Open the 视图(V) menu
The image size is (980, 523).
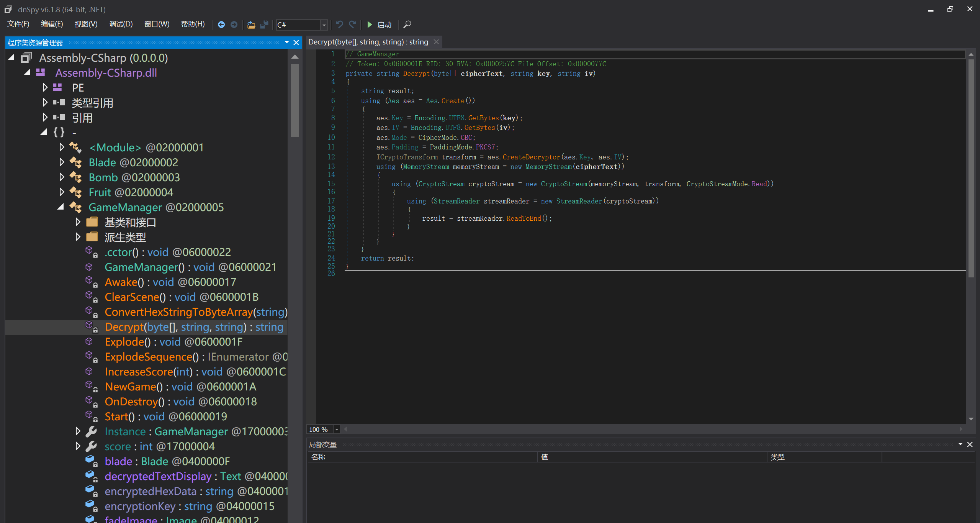86,24
